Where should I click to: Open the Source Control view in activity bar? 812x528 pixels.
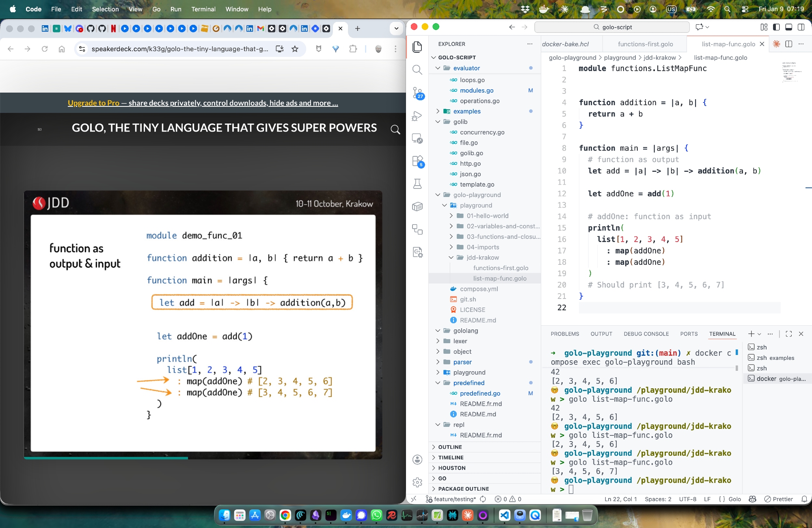(417, 93)
